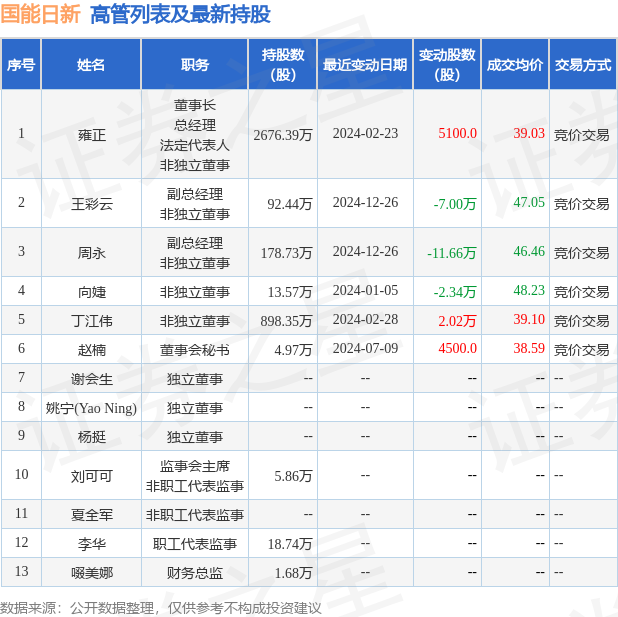Click the 国能日新 title text
Viewport: 618px width, 617px height.
tap(41, 15)
